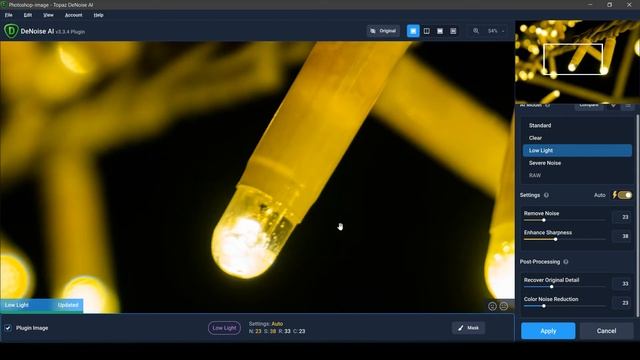This screenshot has width=640, height=360.
Task: Click the Color Noise Reduction value field
Action: click(x=622, y=303)
